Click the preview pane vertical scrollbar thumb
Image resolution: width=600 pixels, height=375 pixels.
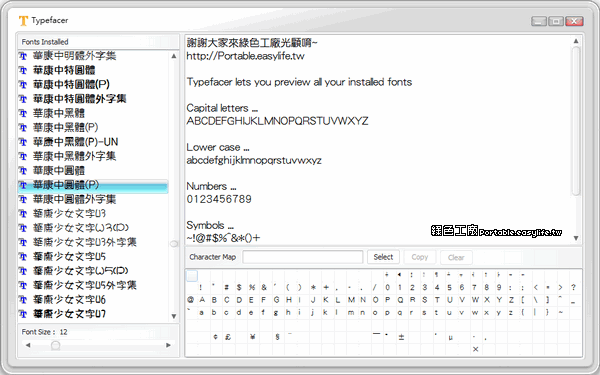[576, 121]
